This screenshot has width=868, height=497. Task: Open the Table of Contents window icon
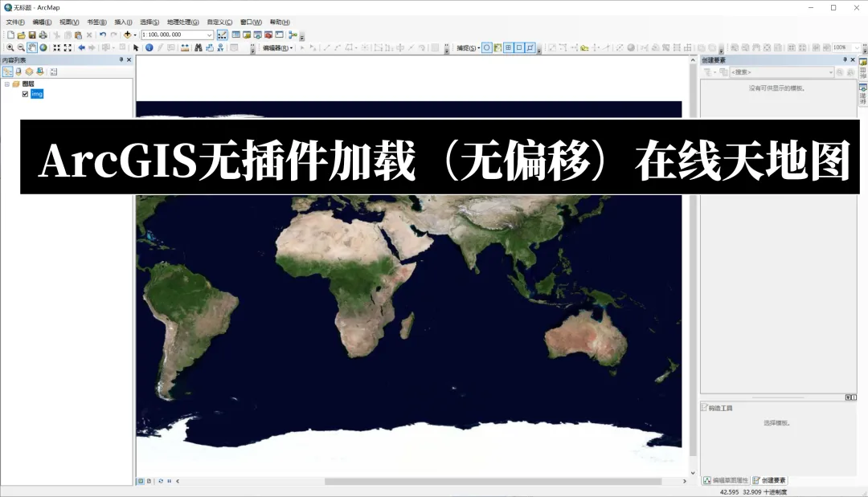pyautogui.click(x=235, y=35)
